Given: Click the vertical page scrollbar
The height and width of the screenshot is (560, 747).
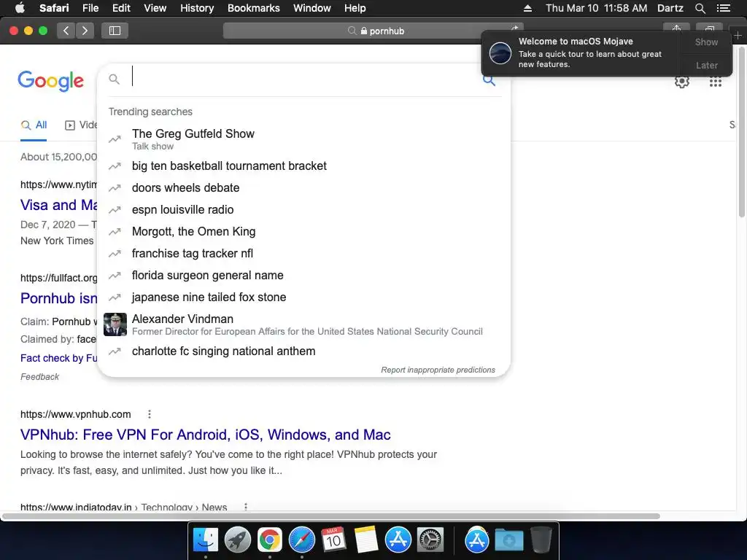Looking at the screenshot, I should [x=742, y=133].
